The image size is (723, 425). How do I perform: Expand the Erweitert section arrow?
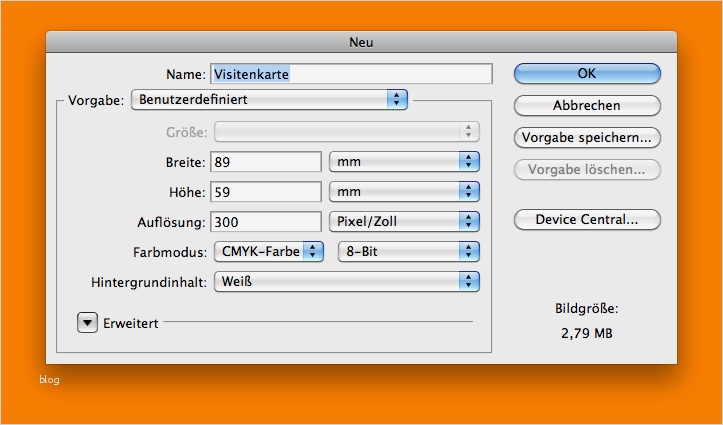(87, 323)
